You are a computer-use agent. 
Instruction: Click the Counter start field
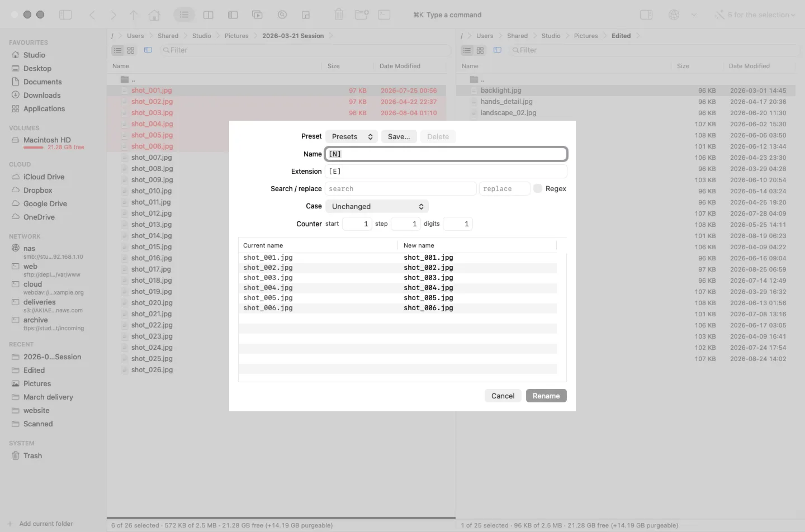tap(357, 224)
